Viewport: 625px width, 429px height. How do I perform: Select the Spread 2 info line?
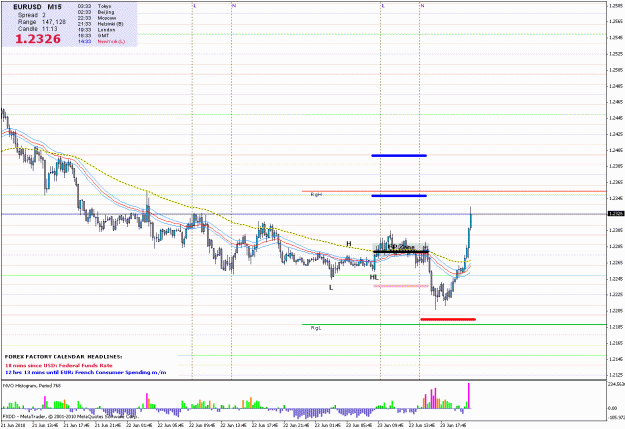point(31,15)
